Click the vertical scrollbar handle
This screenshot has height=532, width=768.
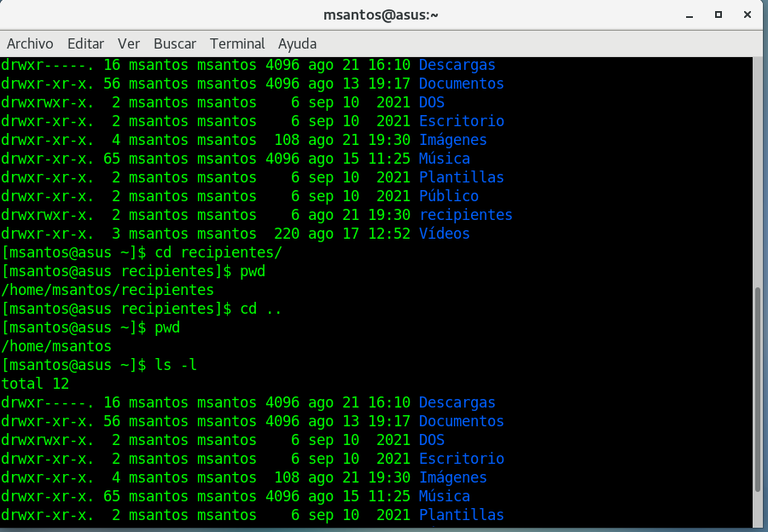tap(759, 389)
